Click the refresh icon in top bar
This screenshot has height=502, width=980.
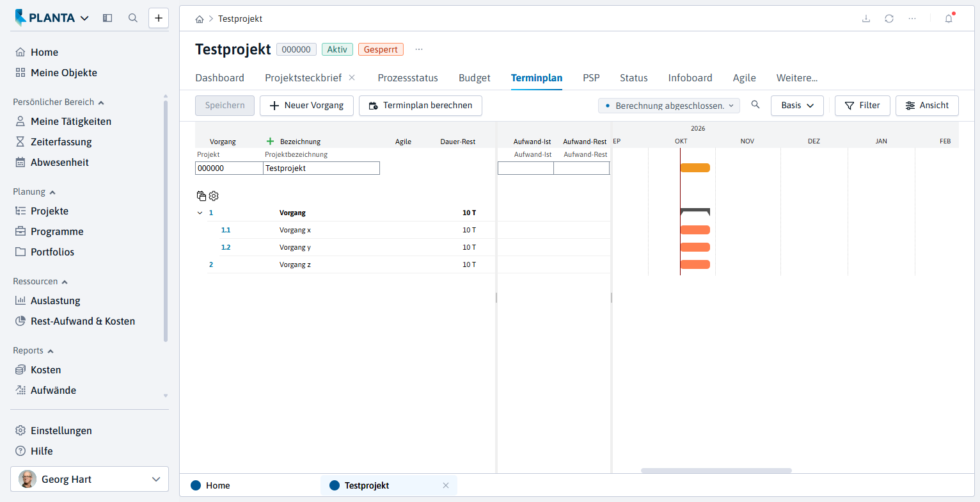coord(889,19)
